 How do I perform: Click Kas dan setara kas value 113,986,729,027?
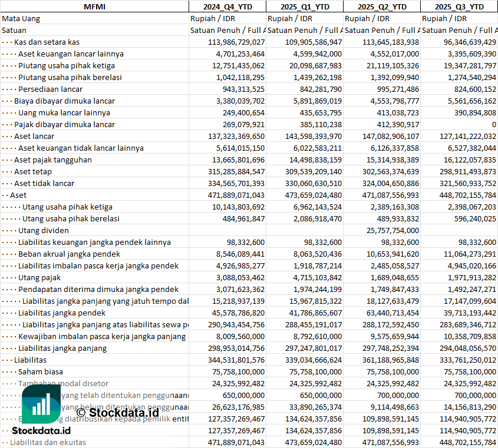pos(236,42)
